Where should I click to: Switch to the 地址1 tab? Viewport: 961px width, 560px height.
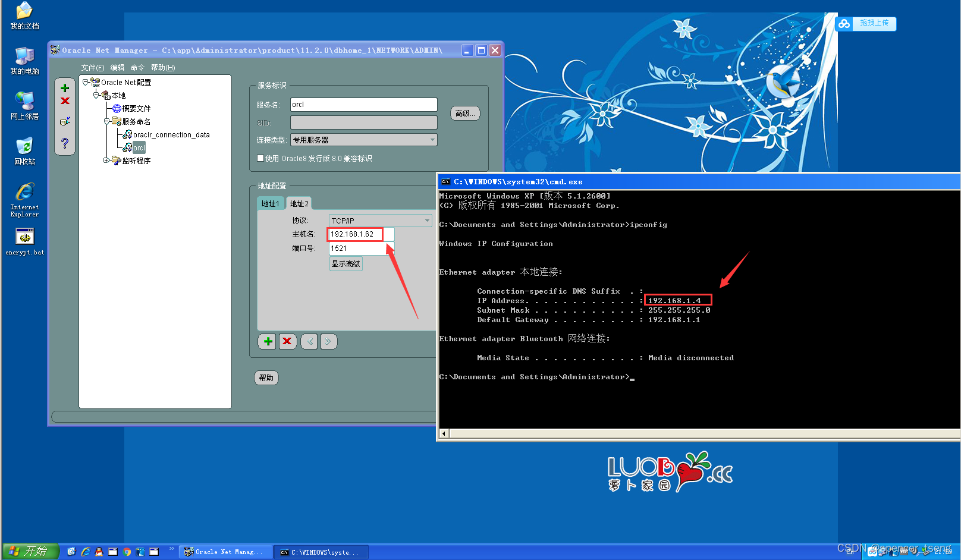[271, 203]
